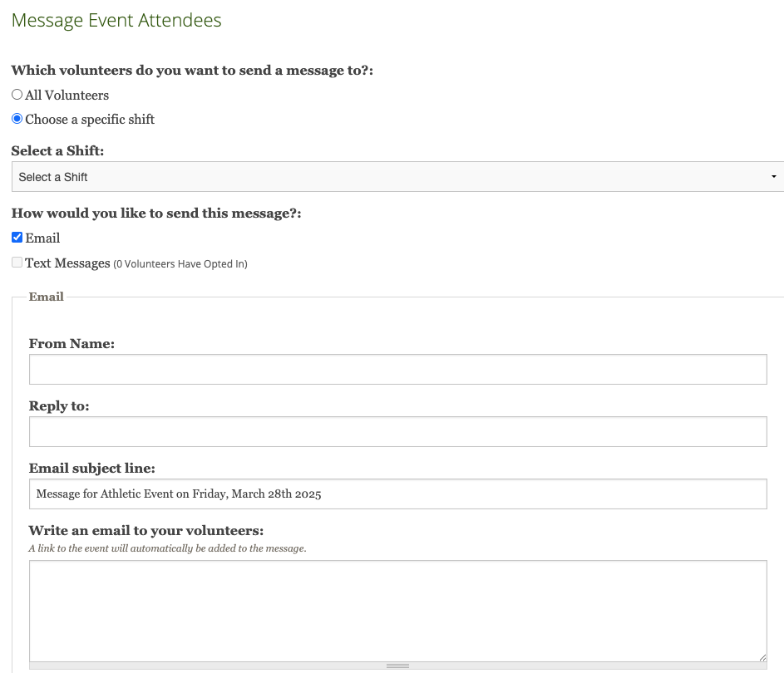Click inside the volunteer email message box

(x=397, y=611)
